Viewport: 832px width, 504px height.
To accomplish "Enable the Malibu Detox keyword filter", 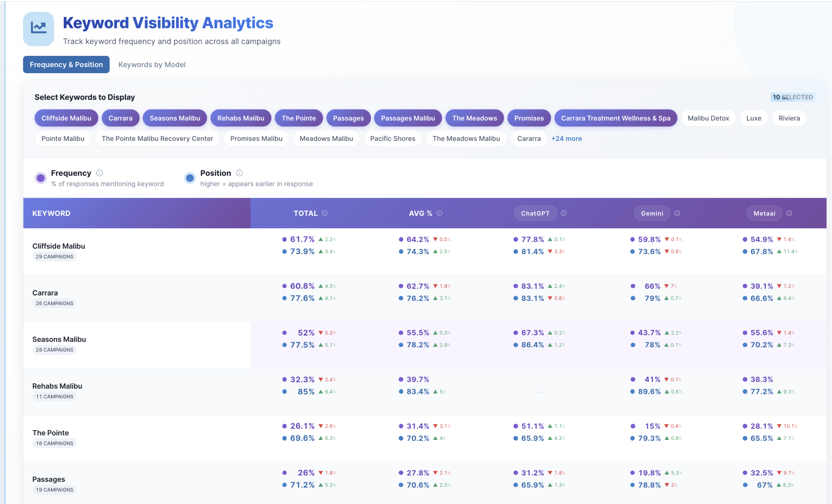I will click(708, 118).
